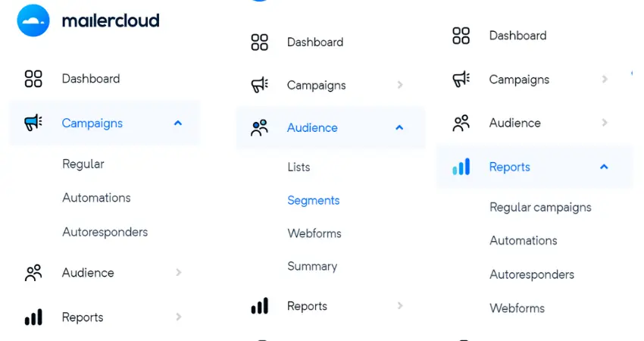Click the Dashboard grid icon in the left panel
This screenshot has width=644, height=341.
[33, 79]
